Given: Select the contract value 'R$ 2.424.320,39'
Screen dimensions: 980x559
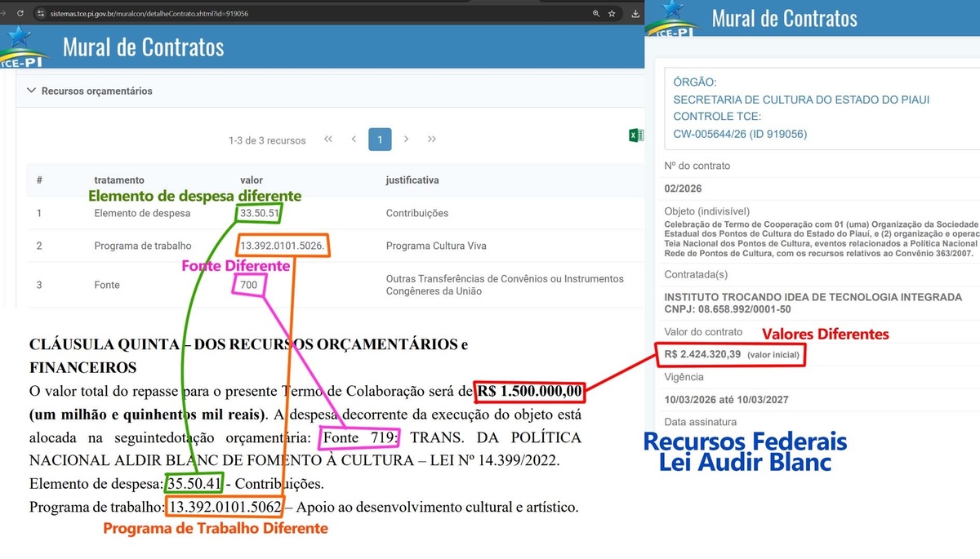Looking at the screenshot, I should 703,354.
